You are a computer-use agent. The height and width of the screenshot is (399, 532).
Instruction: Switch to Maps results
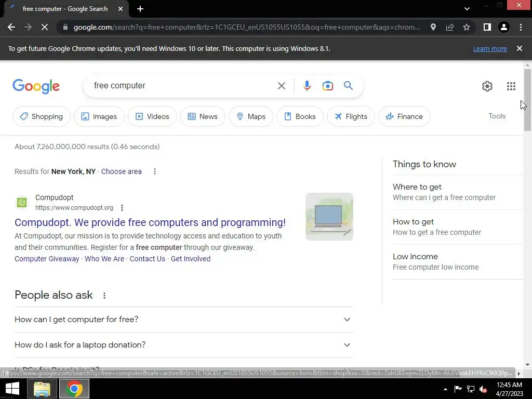pyautogui.click(x=251, y=116)
